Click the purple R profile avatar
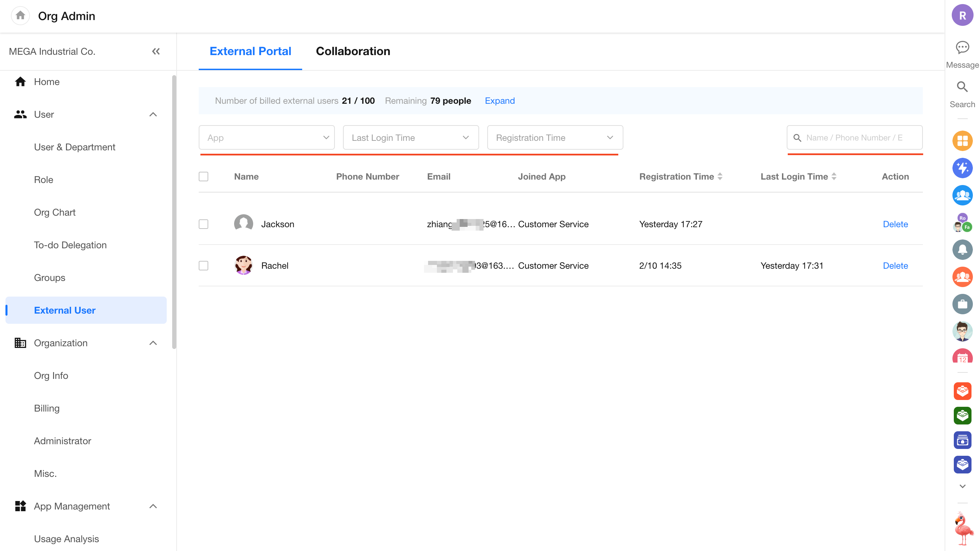 point(962,16)
